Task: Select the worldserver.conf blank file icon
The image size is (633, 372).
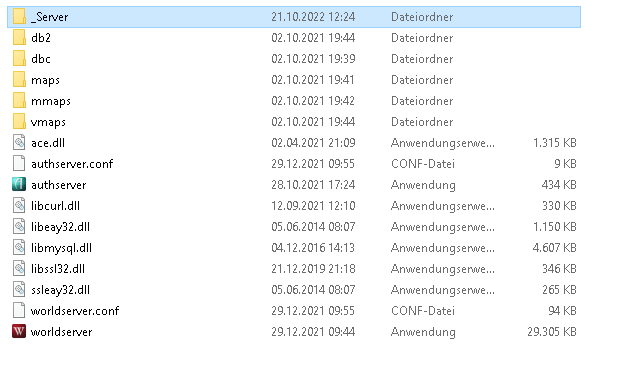Action: click(19, 311)
